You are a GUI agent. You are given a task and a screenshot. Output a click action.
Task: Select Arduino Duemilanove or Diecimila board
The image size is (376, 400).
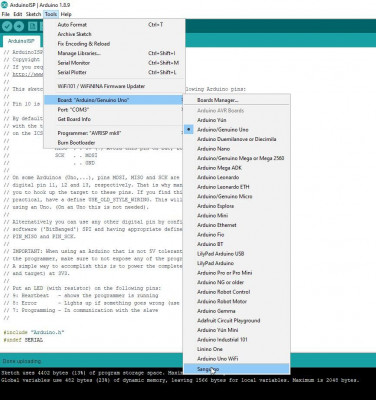coord(237,139)
